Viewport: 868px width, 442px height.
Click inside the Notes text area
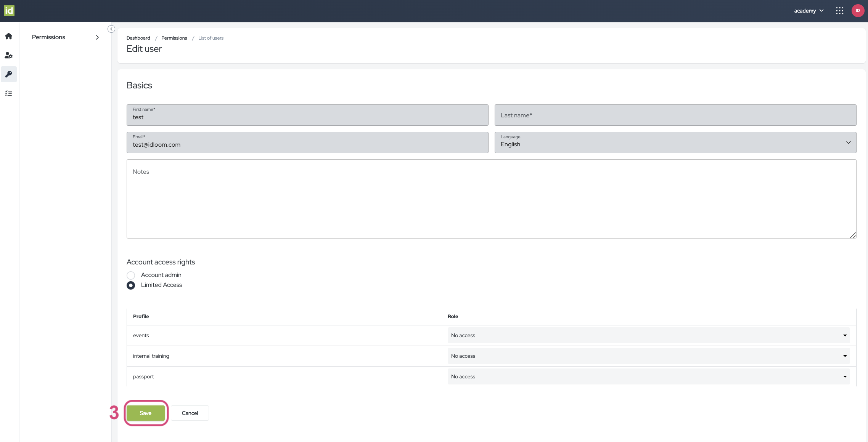click(491, 198)
